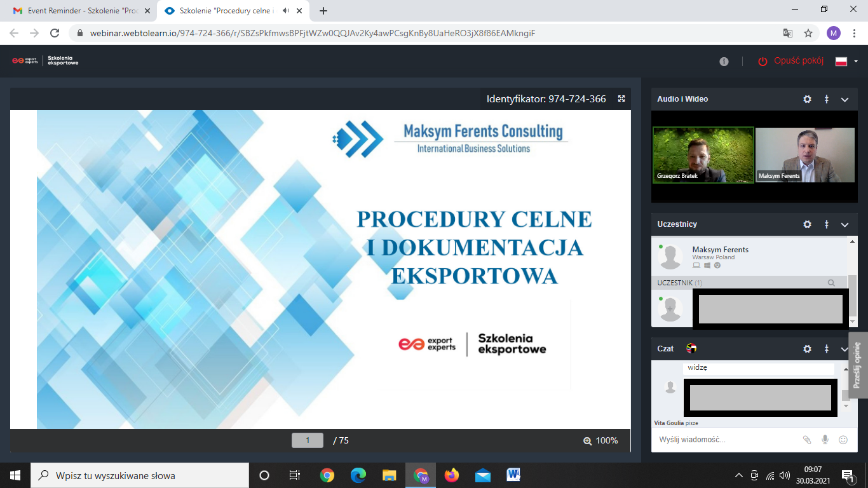Show hidden system tray icons
The image size is (868, 488).
point(738,475)
